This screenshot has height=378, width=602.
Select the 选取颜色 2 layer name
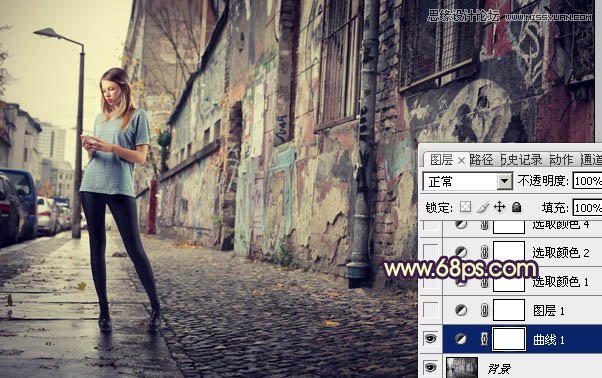coord(561,253)
